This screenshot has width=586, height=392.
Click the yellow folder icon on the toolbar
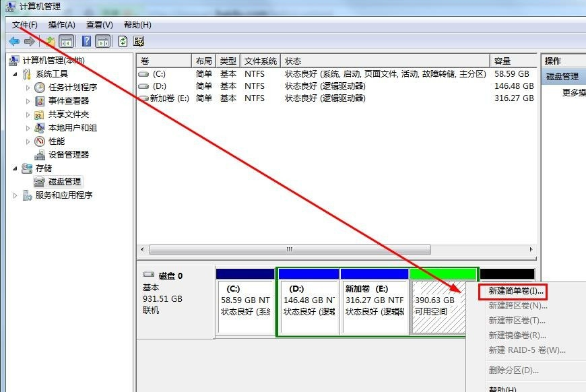click(x=50, y=40)
